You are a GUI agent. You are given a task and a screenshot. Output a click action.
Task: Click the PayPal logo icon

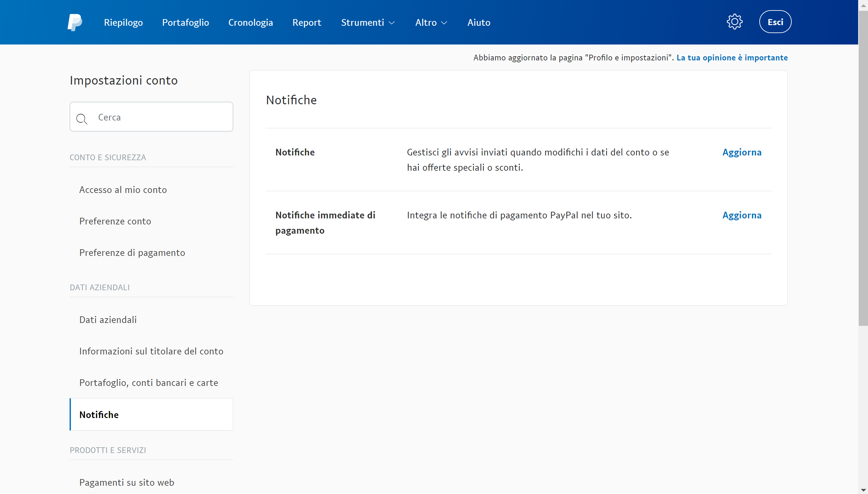coord(75,22)
